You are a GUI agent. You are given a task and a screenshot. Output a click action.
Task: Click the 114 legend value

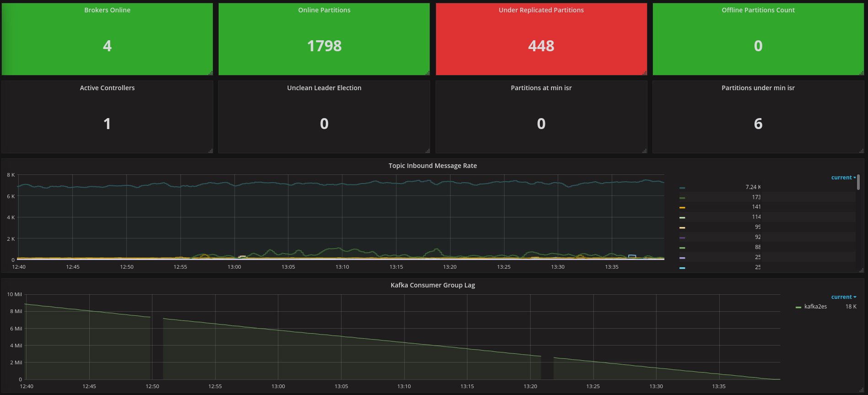(x=756, y=217)
